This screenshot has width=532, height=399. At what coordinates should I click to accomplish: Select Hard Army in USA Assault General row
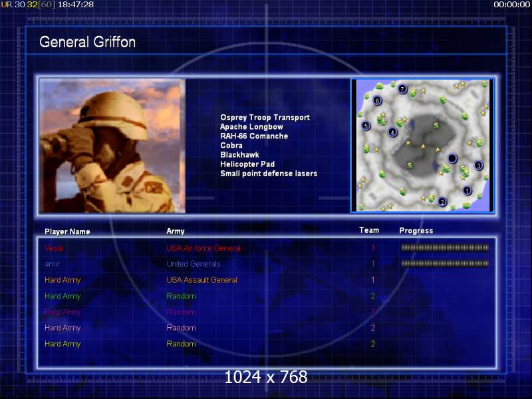[x=63, y=280]
